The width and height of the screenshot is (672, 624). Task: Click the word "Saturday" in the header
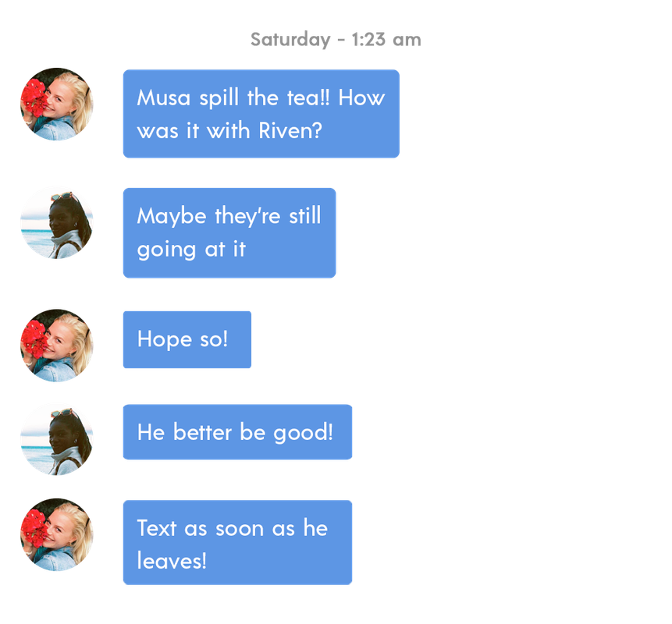point(290,40)
